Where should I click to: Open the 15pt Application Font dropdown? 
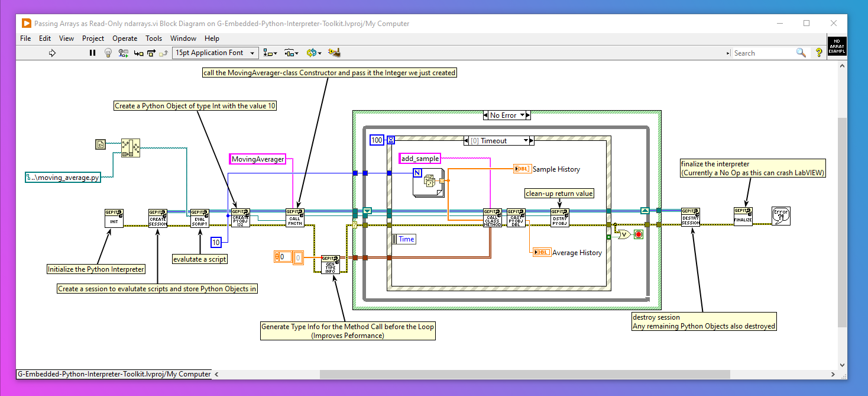click(x=215, y=53)
